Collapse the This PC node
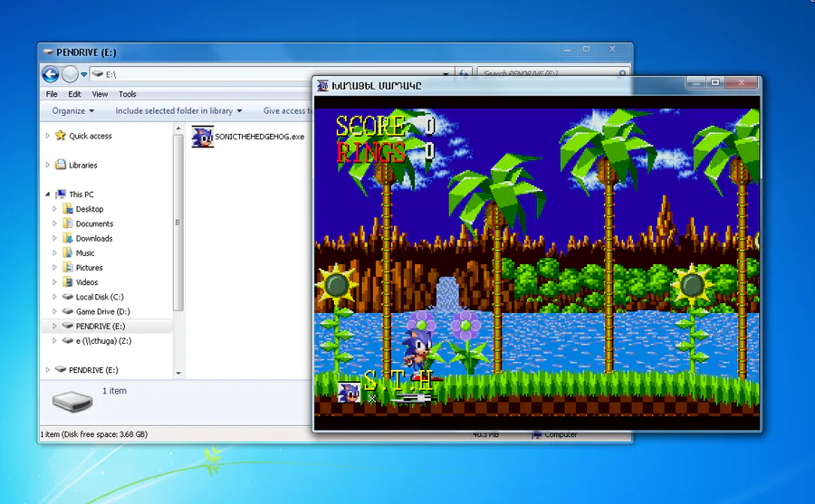Screen dimensions: 815x504 (x=48, y=195)
